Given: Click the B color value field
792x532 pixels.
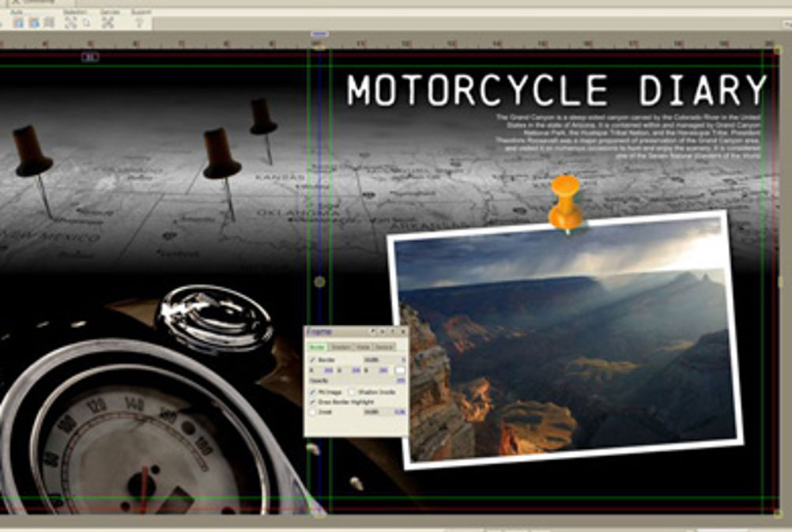Looking at the screenshot, I should 383,370.
